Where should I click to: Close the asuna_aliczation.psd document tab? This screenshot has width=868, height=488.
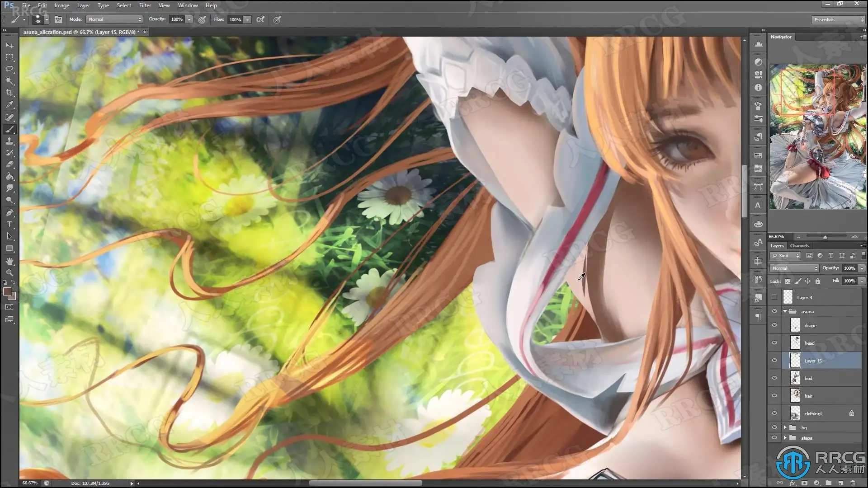coord(145,32)
